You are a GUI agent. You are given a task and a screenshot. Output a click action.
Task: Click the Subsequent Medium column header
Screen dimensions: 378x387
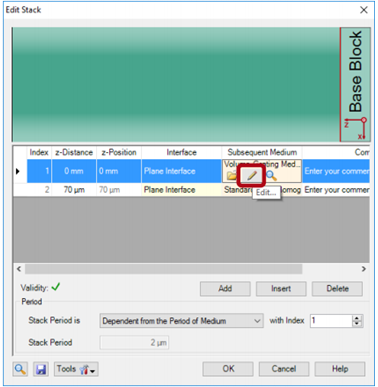[x=262, y=152]
